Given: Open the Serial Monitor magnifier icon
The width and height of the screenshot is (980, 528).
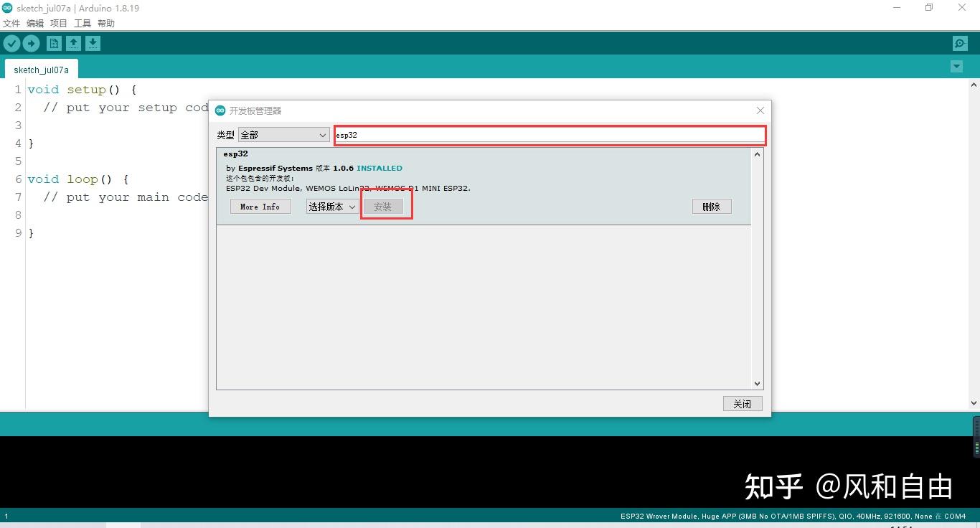Looking at the screenshot, I should [x=959, y=43].
